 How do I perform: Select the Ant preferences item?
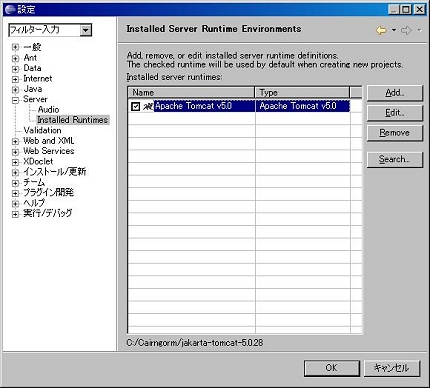click(30, 58)
